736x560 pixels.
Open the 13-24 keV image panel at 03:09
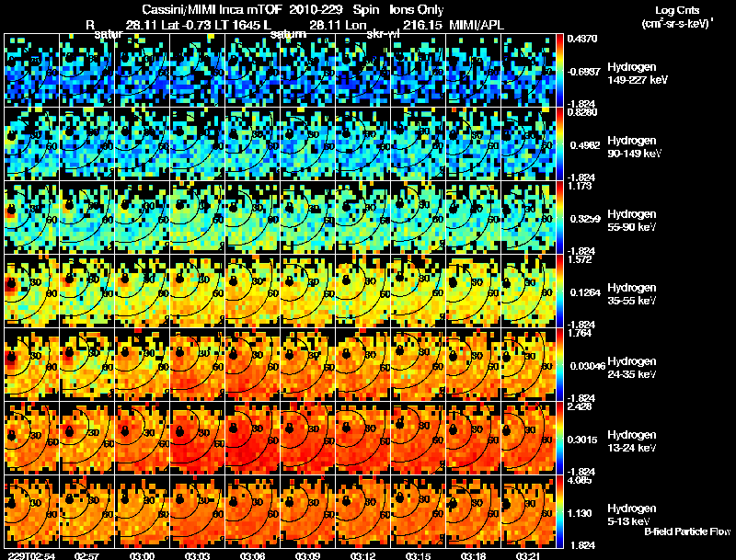click(307, 439)
